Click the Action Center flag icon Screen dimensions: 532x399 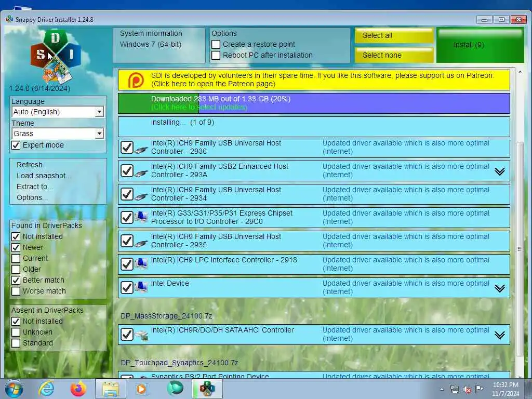479,389
